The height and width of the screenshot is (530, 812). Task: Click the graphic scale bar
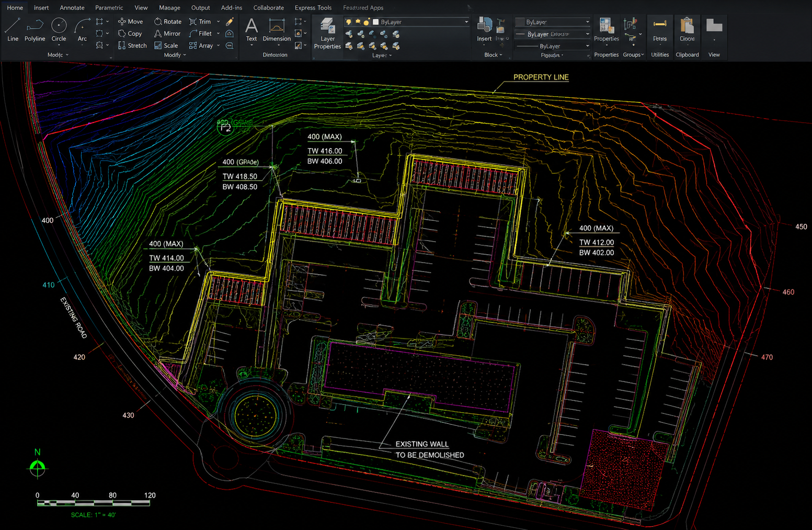coord(94,503)
